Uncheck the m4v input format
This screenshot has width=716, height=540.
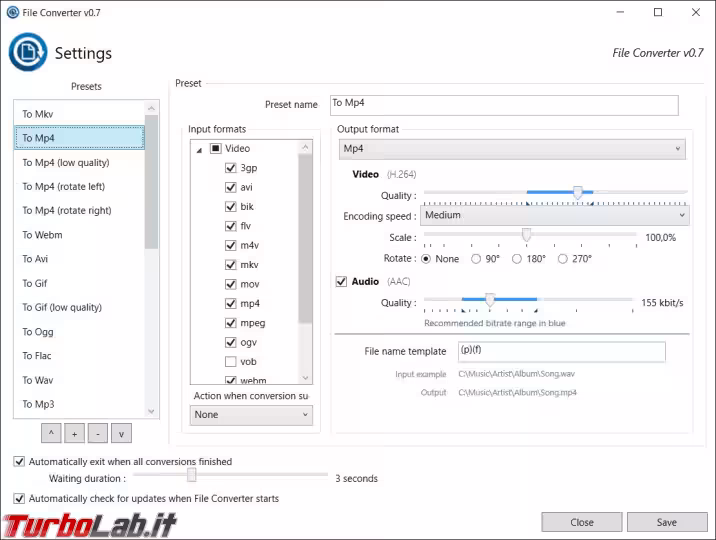(x=231, y=246)
